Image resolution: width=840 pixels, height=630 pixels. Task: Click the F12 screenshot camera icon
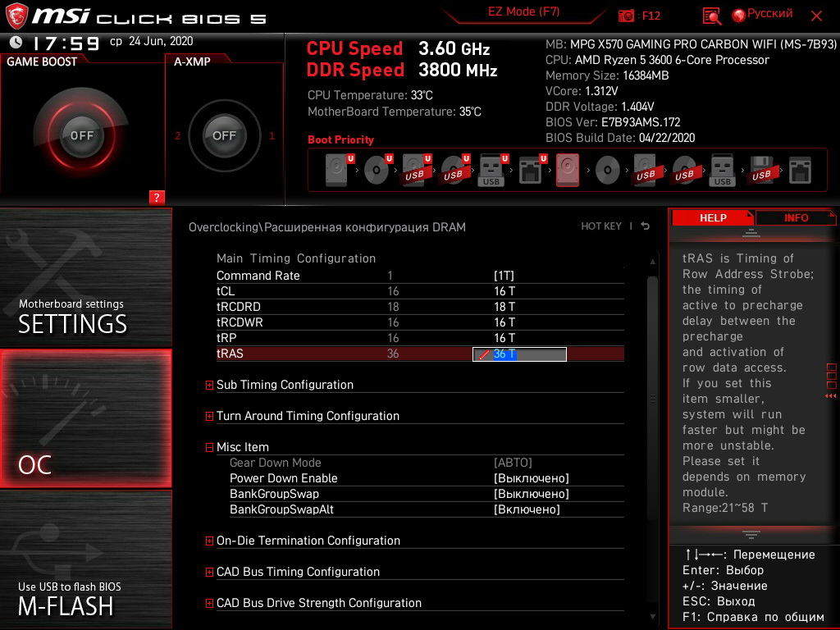(626, 16)
